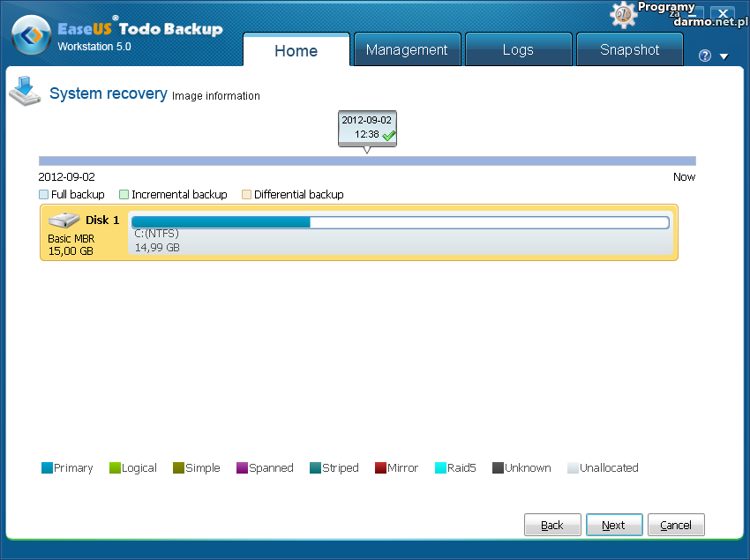Viewport: 750px width, 560px height.
Task: Expand the dropdown arrow beside the help icon
Action: pos(724,56)
